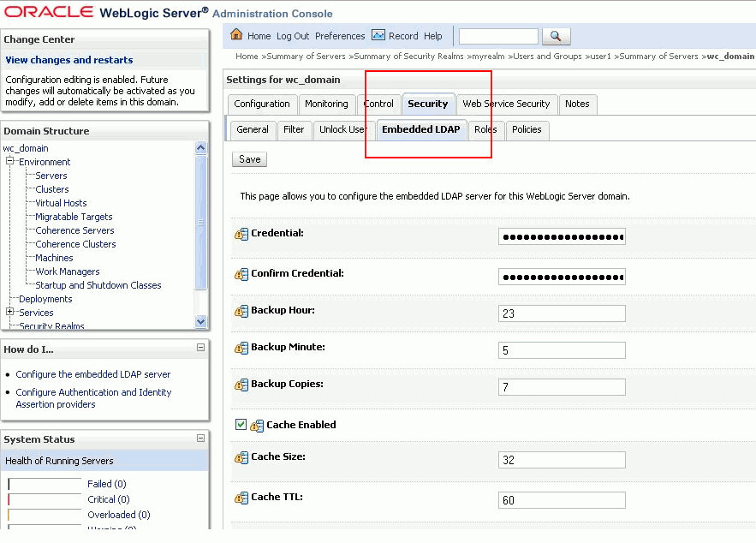Open the General sub-tab
The image size is (756, 543).
pos(253,129)
